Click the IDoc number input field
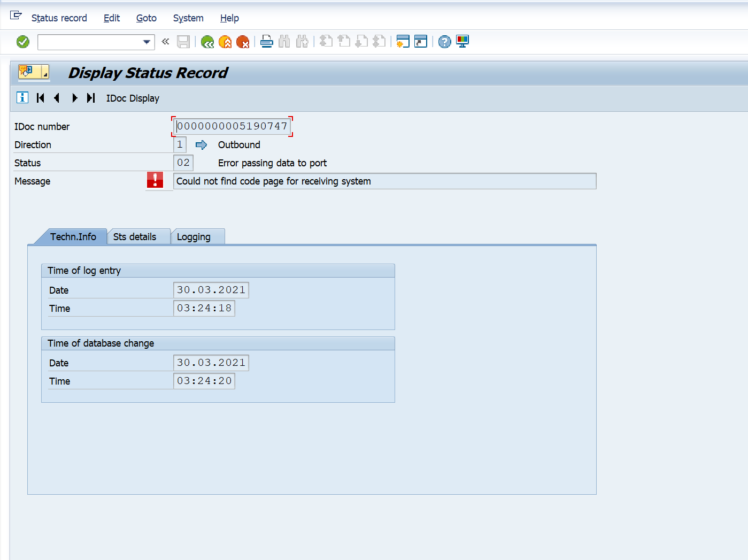 tap(232, 126)
